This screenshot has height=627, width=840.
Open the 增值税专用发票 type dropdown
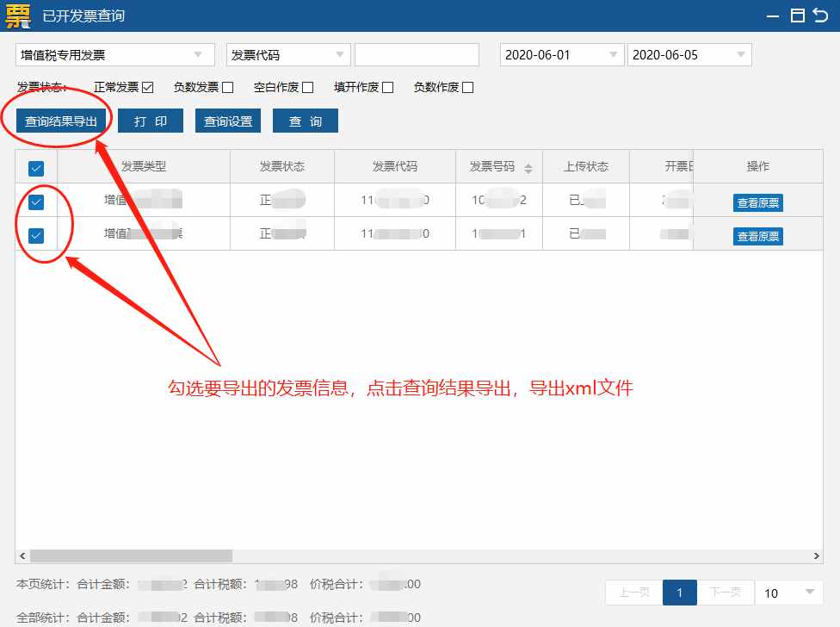point(114,54)
